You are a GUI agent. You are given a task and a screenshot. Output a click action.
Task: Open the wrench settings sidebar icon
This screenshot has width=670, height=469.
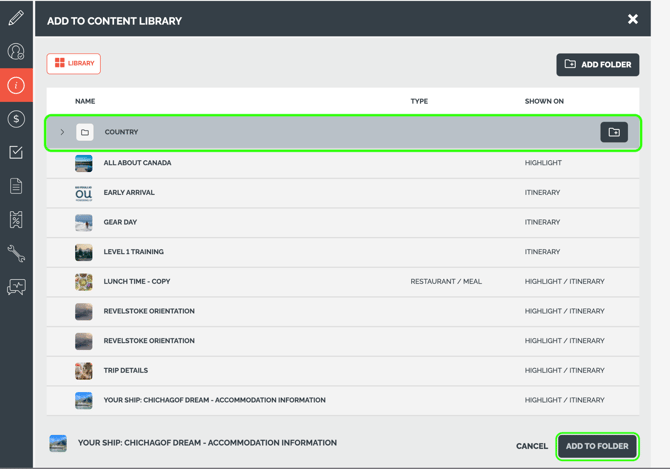point(16,253)
